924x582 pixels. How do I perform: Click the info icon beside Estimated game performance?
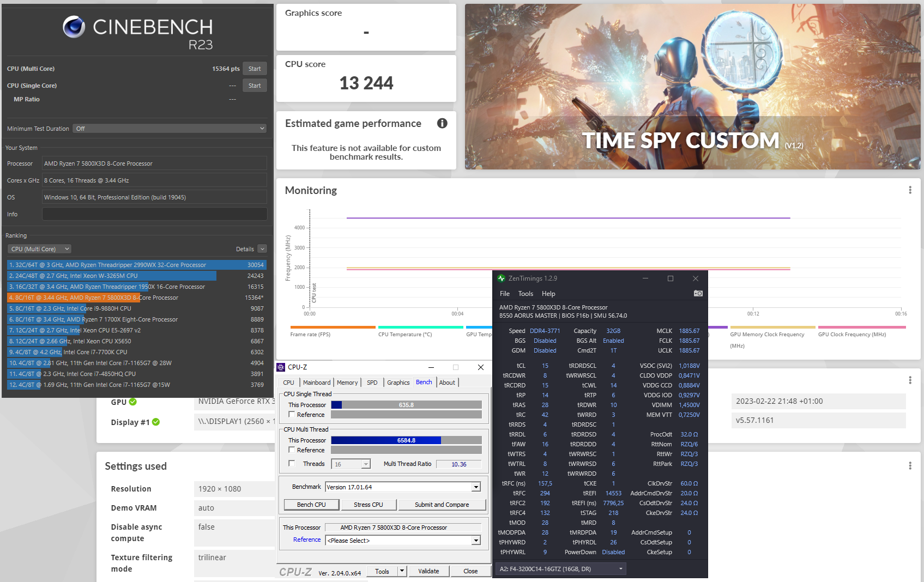[x=442, y=123]
